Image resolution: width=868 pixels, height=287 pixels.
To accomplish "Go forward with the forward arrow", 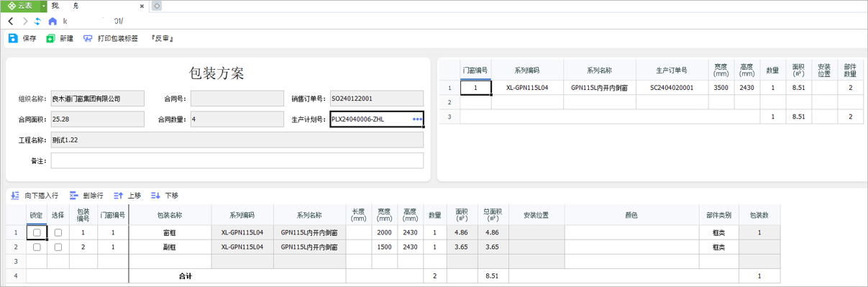I will pos(25,22).
